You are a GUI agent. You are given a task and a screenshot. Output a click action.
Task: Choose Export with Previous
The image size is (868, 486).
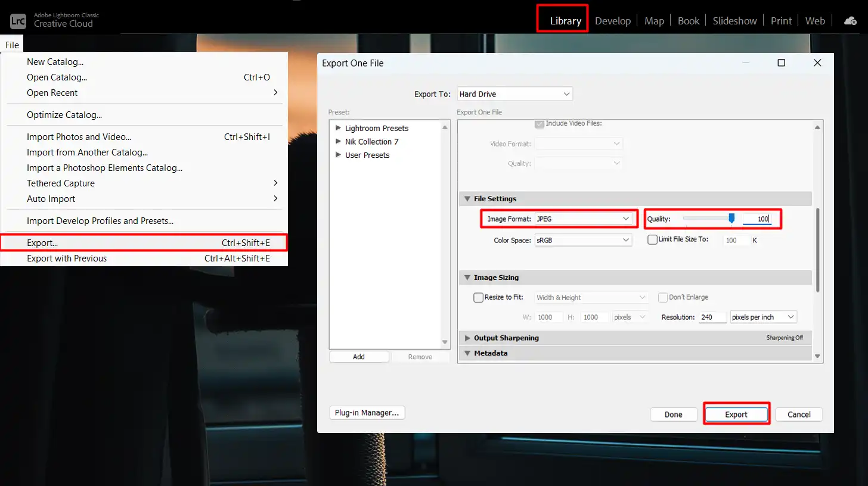click(x=144, y=258)
